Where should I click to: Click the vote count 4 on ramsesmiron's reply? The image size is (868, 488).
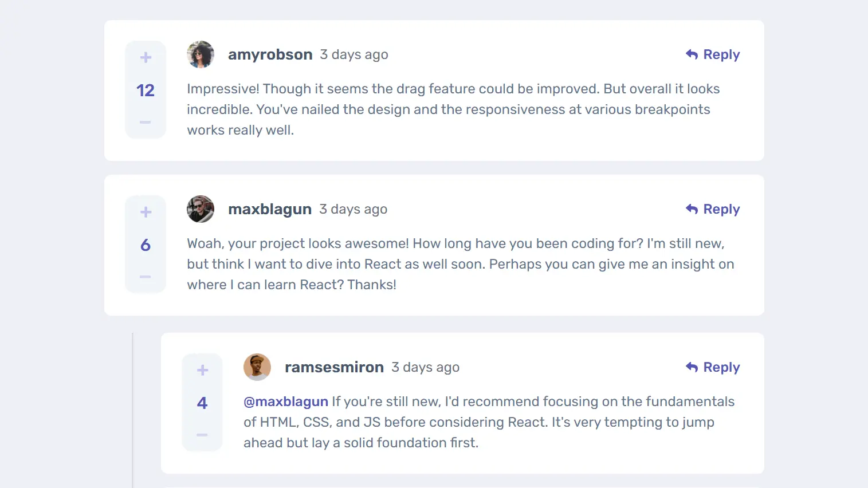tap(202, 403)
